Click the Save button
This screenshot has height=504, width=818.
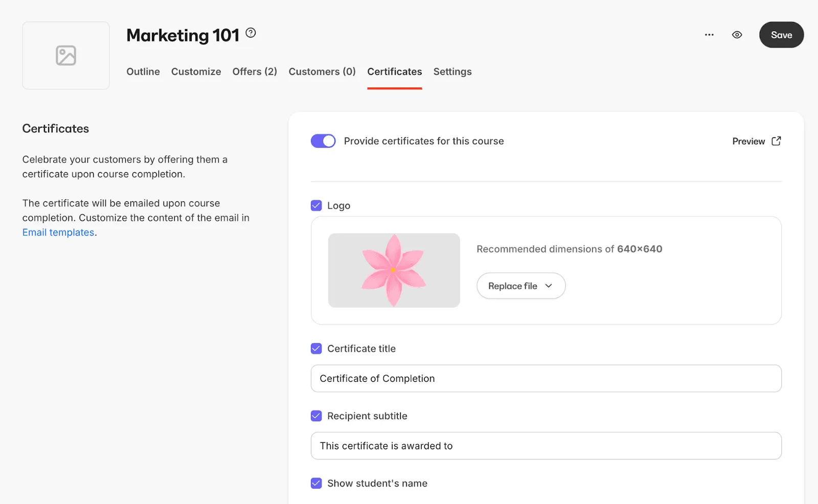tap(781, 35)
